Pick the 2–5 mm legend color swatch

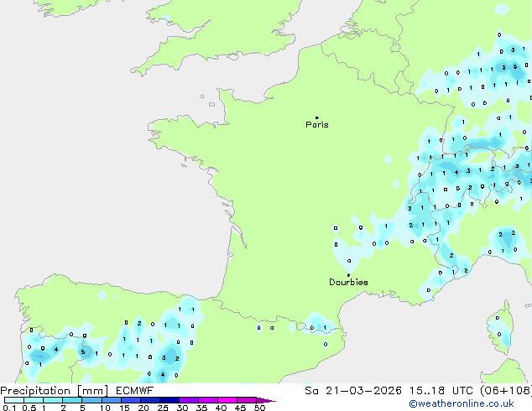[x=72, y=400]
